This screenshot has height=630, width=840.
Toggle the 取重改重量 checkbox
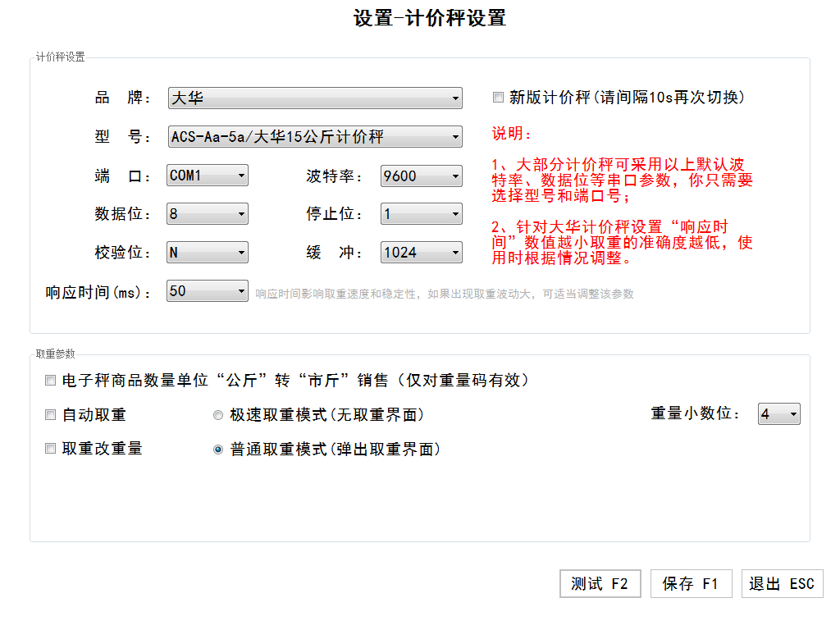(x=50, y=449)
